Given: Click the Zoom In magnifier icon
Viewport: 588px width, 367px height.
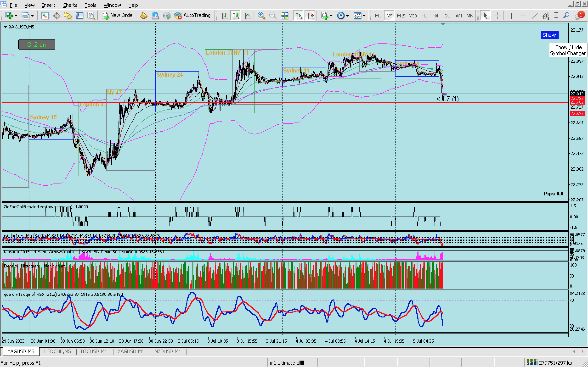Looking at the screenshot, I should click(x=261, y=16).
